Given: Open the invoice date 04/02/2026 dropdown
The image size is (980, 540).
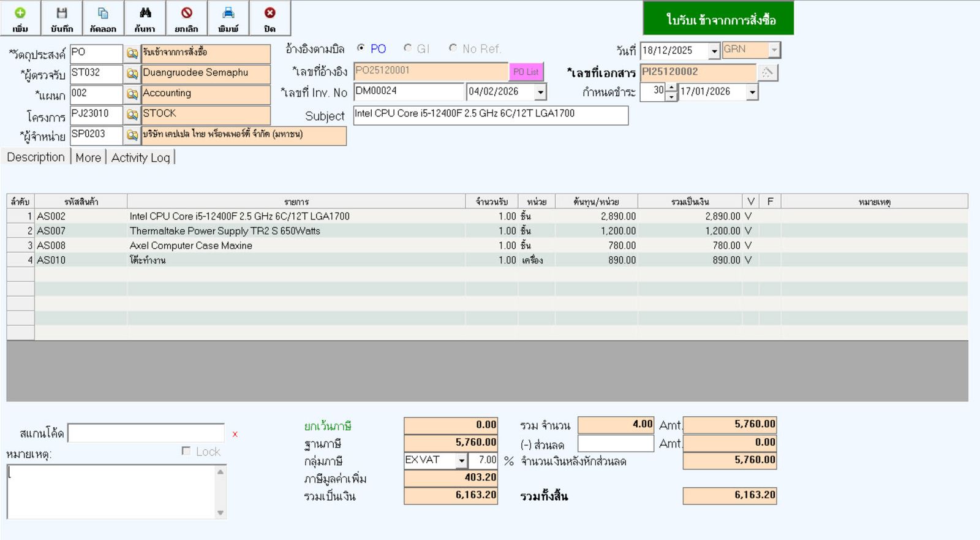Looking at the screenshot, I should pos(540,92).
